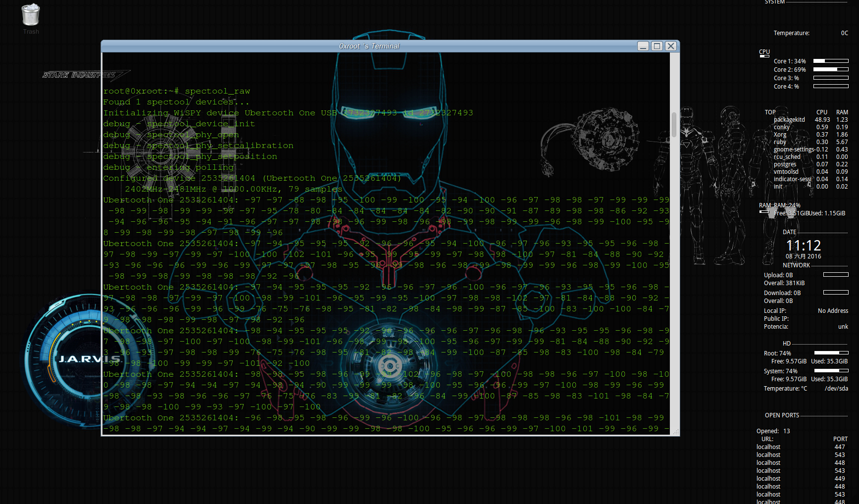Click the 'PORT' column header
The image size is (859, 504).
tap(840, 439)
